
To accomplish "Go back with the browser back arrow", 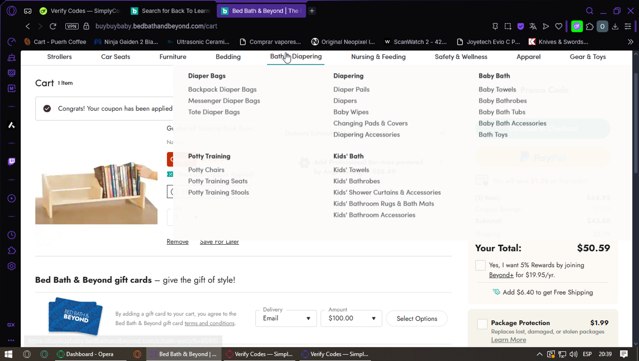I will (x=28, y=26).
